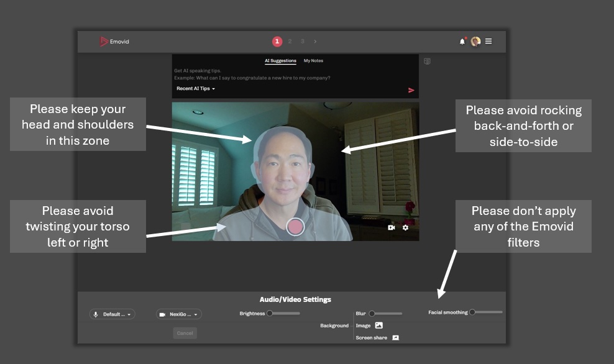Open the Default microphone dropdown
Screen dimensions: 614x364
point(112,314)
